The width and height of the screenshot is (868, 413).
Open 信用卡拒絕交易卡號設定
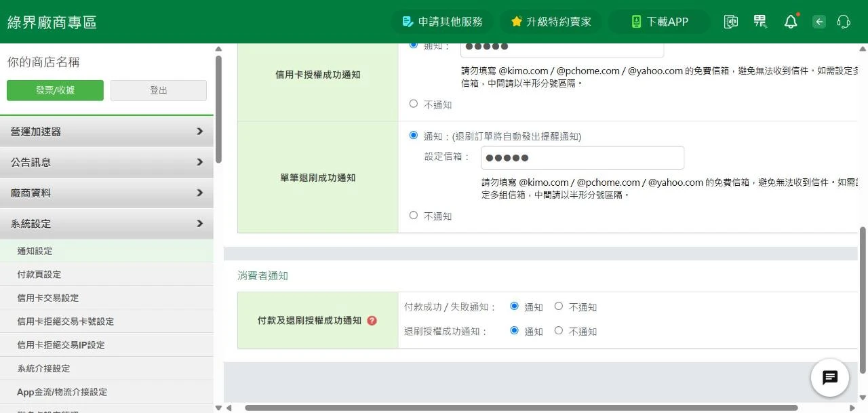click(106, 321)
